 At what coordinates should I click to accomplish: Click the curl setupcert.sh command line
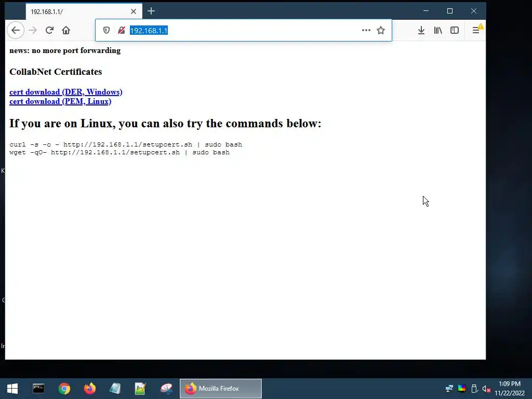coord(126,144)
